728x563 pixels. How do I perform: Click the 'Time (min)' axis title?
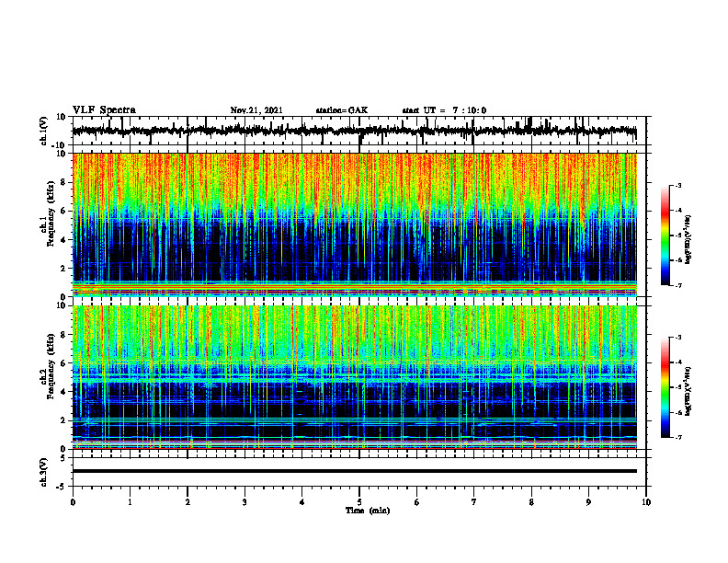[368, 511]
